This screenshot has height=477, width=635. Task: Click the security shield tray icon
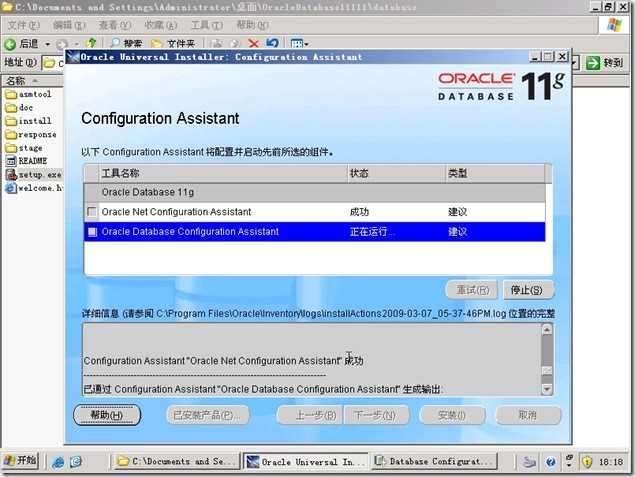[587, 462]
